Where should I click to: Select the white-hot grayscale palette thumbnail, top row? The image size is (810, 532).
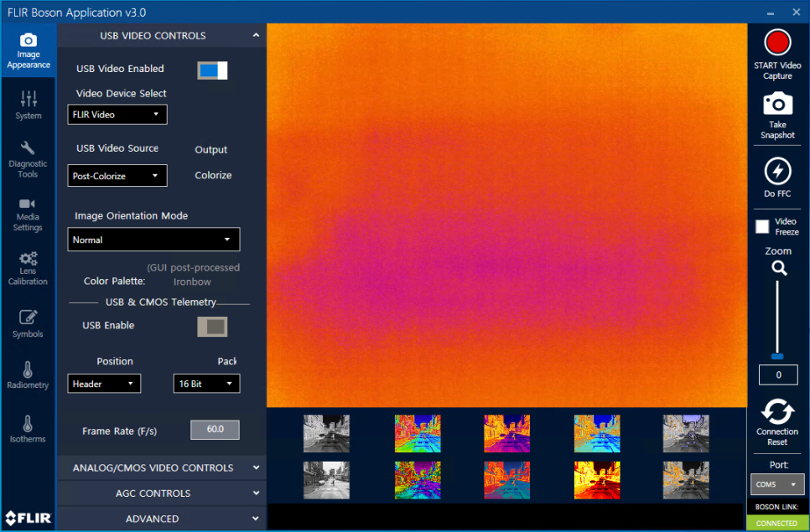(x=326, y=433)
